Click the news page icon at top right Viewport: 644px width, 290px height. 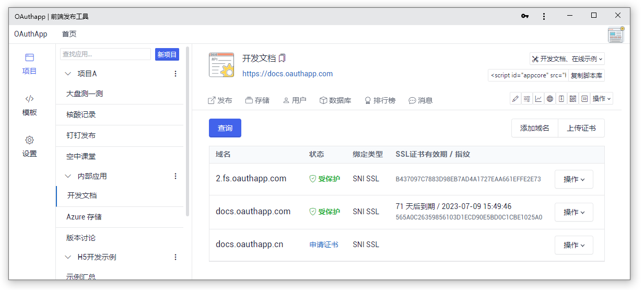[x=616, y=34]
